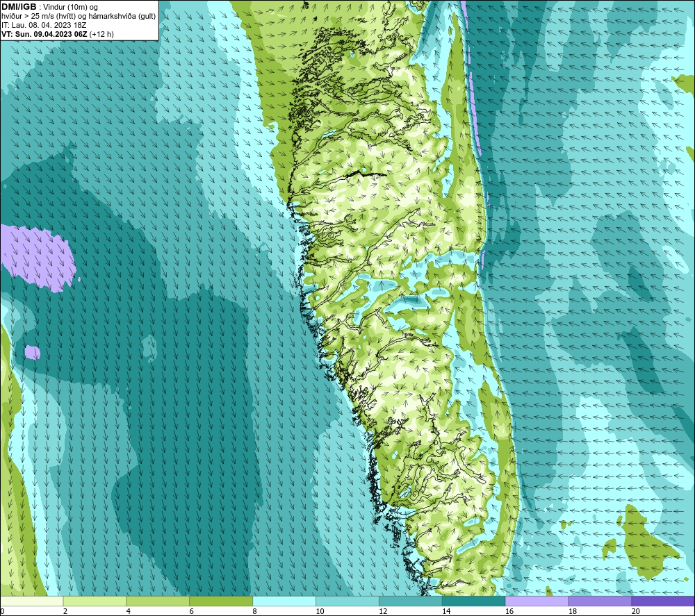Image resolution: width=695 pixels, height=616 pixels.
Task: Click the 'VT: Sun. 09.04.2023 06Z' text
Action: pos(44,34)
